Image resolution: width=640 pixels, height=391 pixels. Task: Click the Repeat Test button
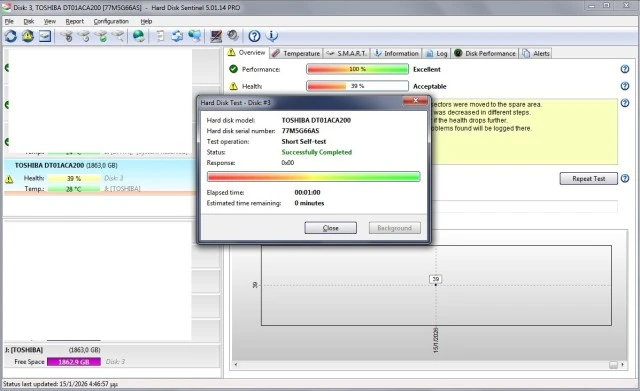coord(589,178)
